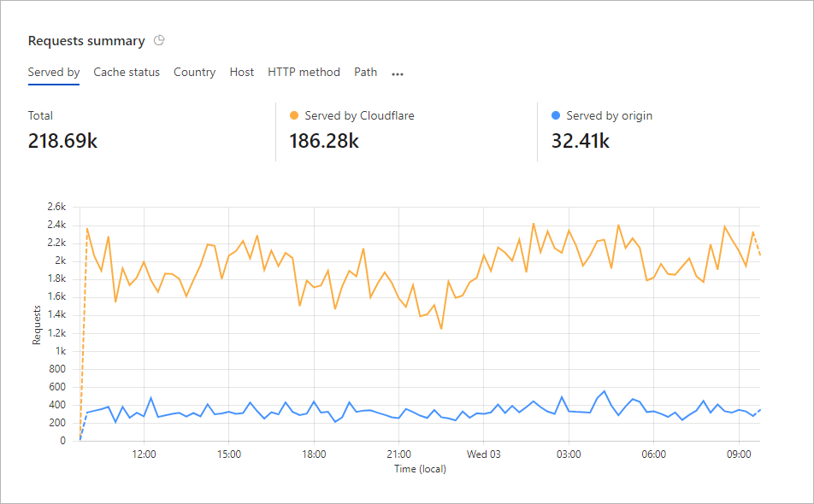Viewport: 814px width, 504px height.
Task: Click the 2.6k y-axis label
Action: [56, 207]
